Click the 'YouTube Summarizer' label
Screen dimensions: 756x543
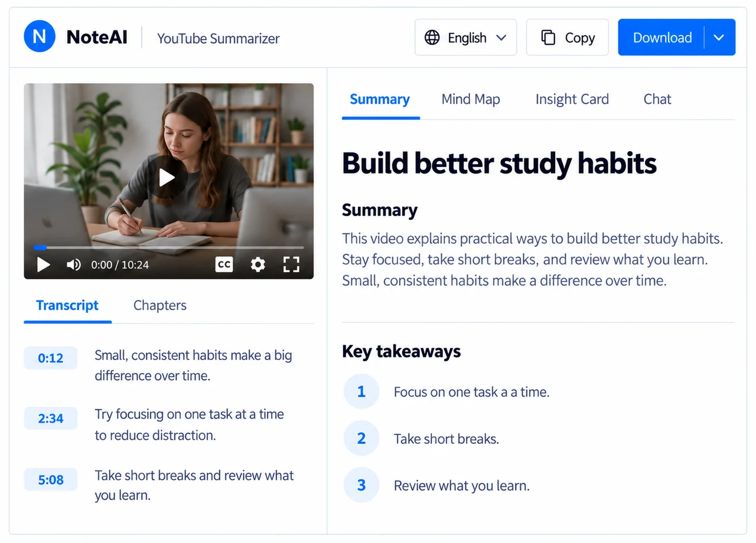219,38
